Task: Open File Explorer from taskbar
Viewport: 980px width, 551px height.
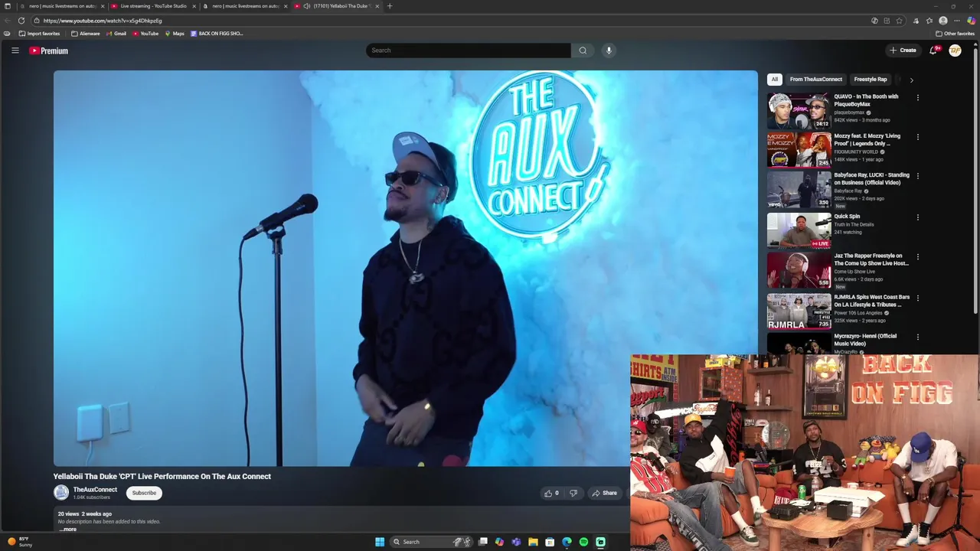Action: (x=533, y=542)
